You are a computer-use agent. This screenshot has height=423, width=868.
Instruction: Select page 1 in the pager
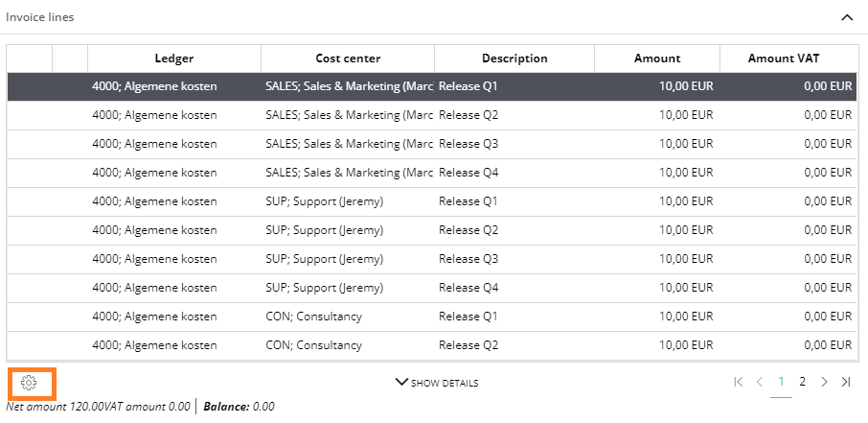click(781, 382)
